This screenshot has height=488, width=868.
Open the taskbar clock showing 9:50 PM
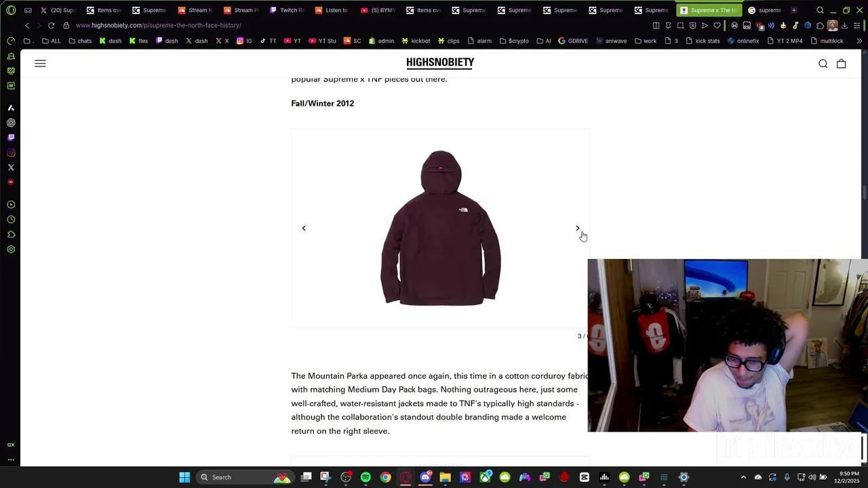848,477
